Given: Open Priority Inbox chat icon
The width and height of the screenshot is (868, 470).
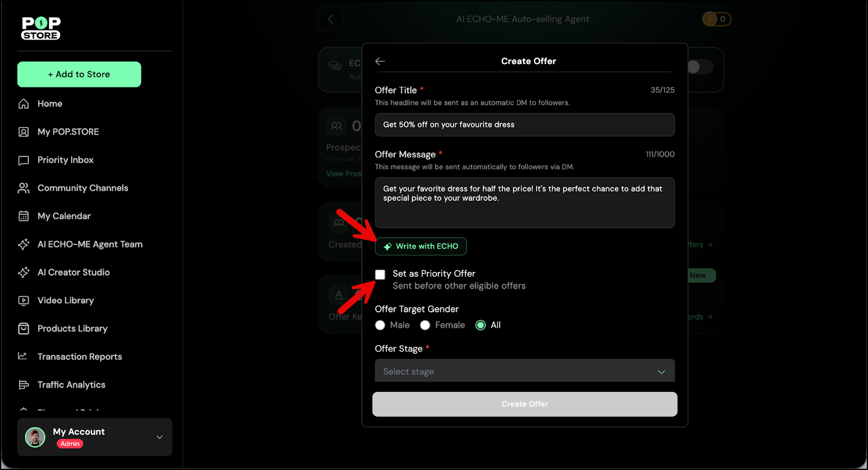Looking at the screenshot, I should [x=24, y=160].
